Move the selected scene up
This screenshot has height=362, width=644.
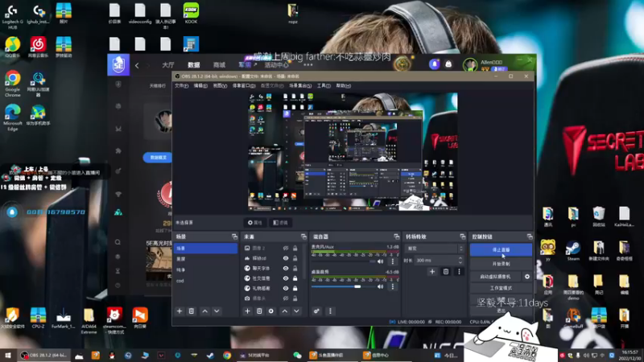205,311
